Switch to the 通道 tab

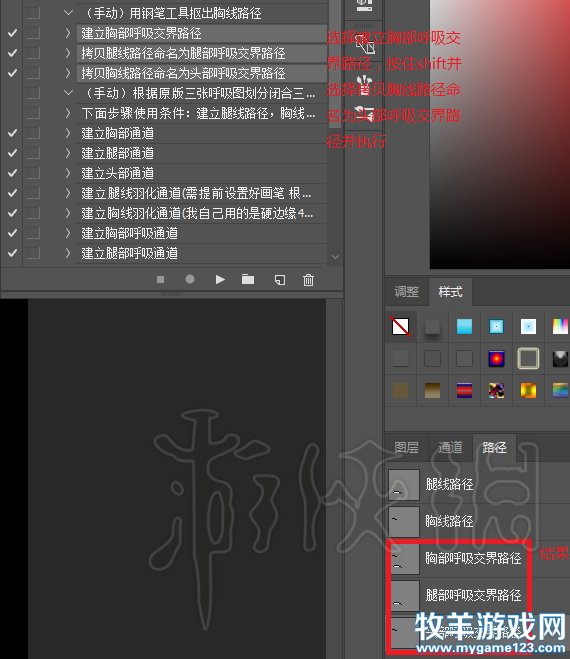tap(450, 448)
